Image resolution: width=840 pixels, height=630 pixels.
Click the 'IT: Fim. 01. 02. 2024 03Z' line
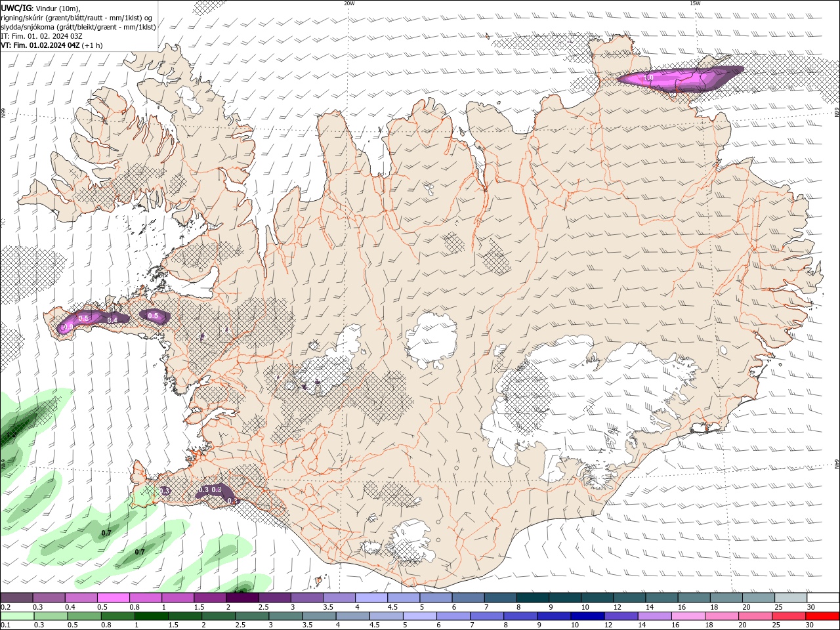(41, 36)
